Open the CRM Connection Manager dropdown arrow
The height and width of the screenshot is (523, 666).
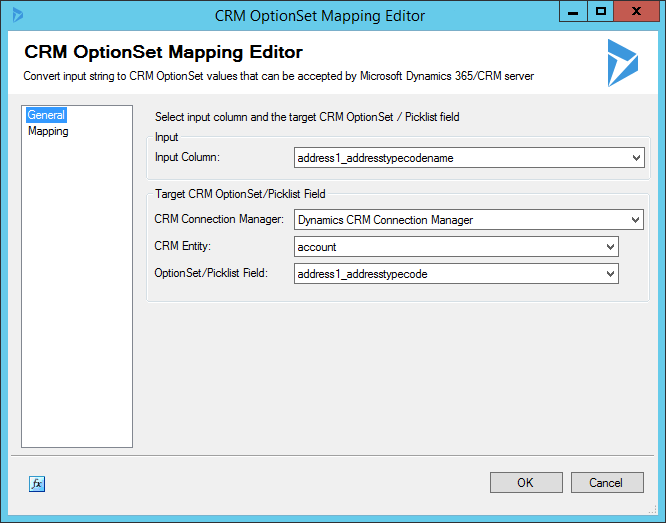[x=635, y=220]
